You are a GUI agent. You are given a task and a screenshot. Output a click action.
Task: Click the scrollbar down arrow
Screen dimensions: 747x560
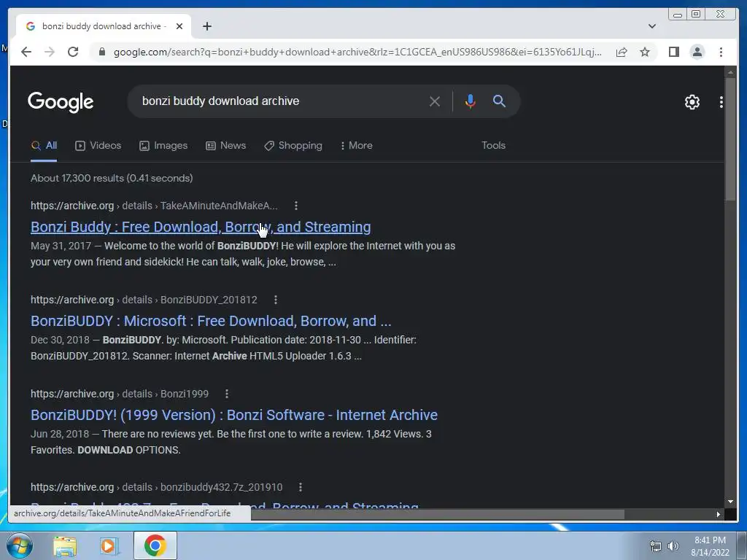click(x=729, y=502)
